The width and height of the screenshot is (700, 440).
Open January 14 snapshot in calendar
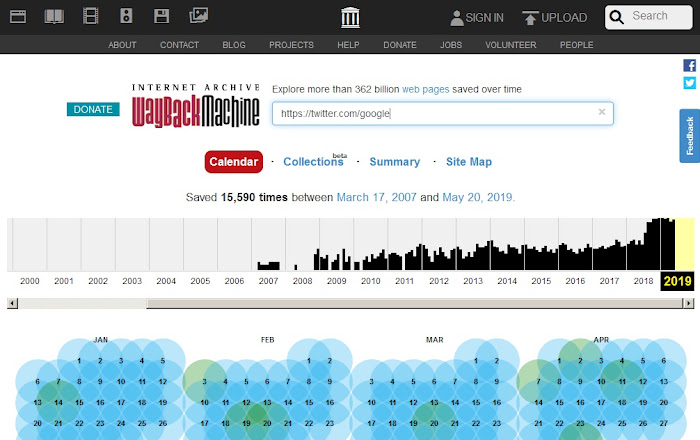pyautogui.click(x=58, y=403)
